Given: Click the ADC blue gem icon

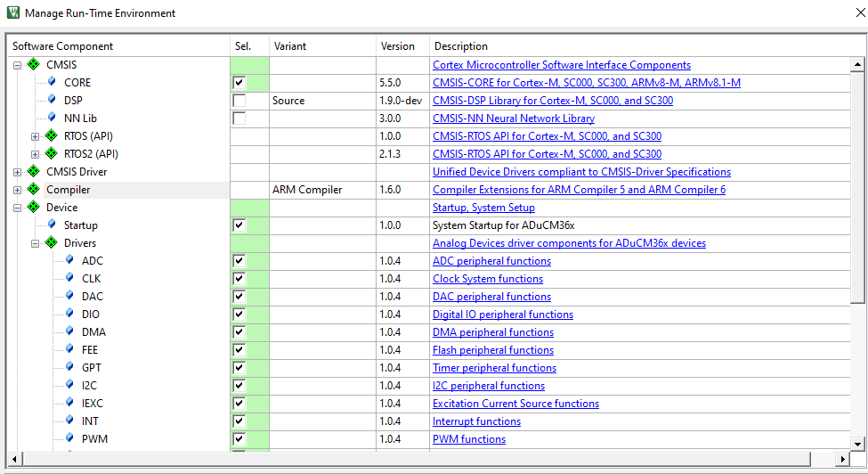Looking at the screenshot, I should click(x=69, y=259).
